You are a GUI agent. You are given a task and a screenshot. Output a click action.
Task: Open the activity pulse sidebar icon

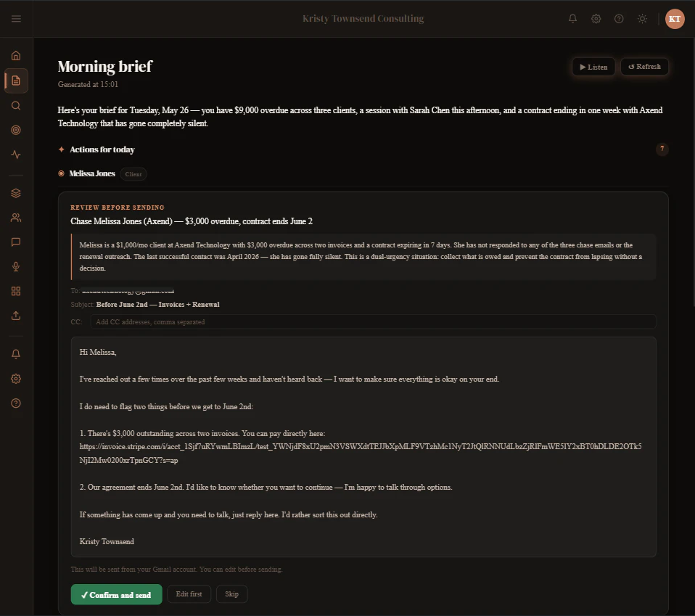(16, 155)
